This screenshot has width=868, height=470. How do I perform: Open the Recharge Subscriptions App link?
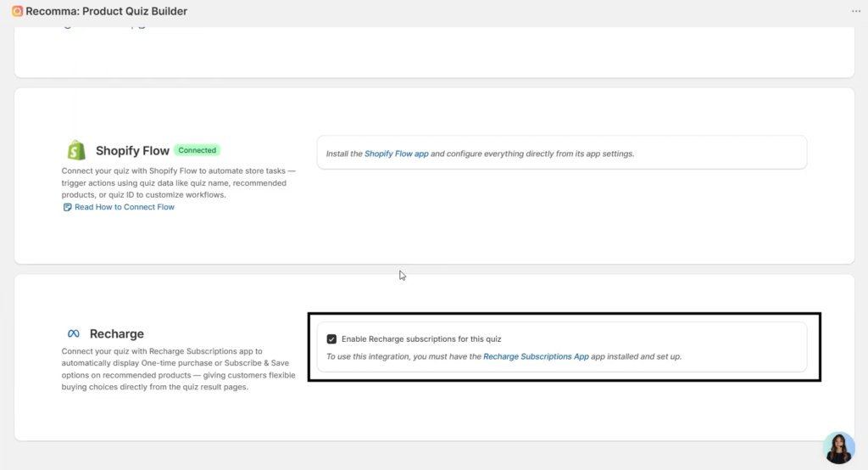536,357
